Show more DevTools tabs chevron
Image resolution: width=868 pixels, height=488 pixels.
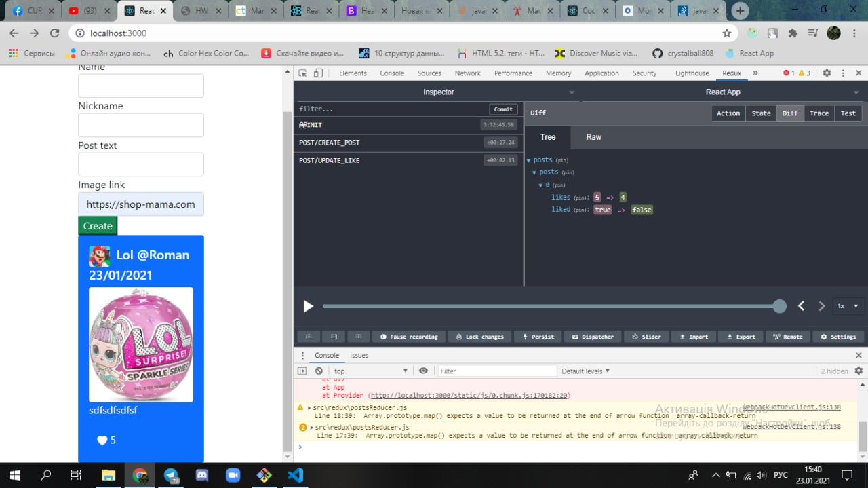coord(755,73)
